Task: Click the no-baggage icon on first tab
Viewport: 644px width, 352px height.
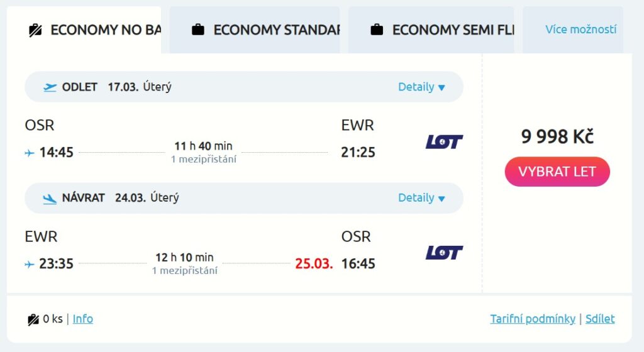Action: pos(35,30)
